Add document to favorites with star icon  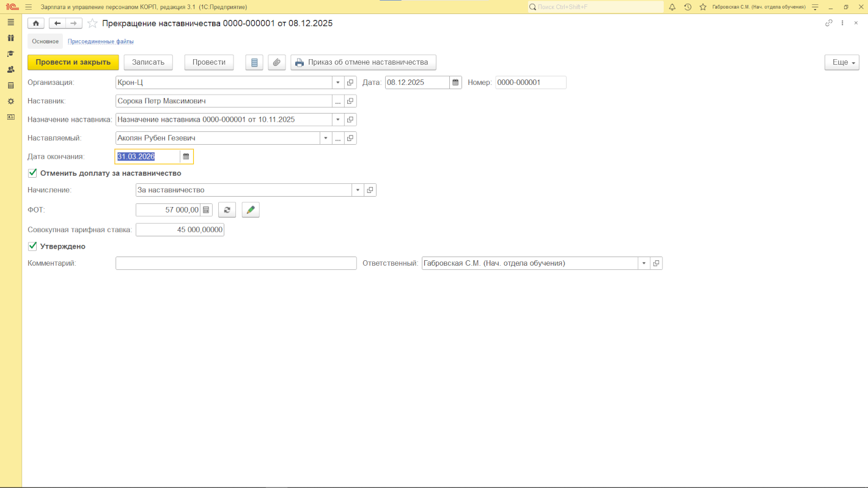coord(92,23)
